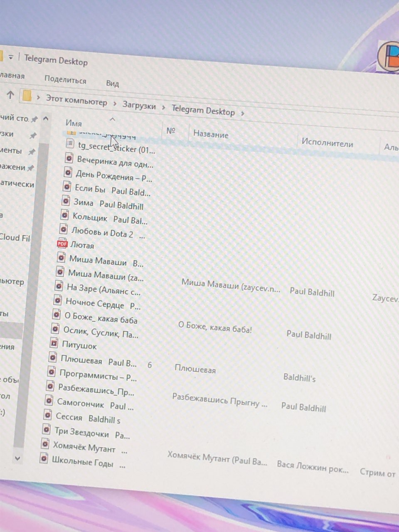Click artist cell Вася Ложкин рок...
Viewport: 399px width, 532px height.
(313, 467)
